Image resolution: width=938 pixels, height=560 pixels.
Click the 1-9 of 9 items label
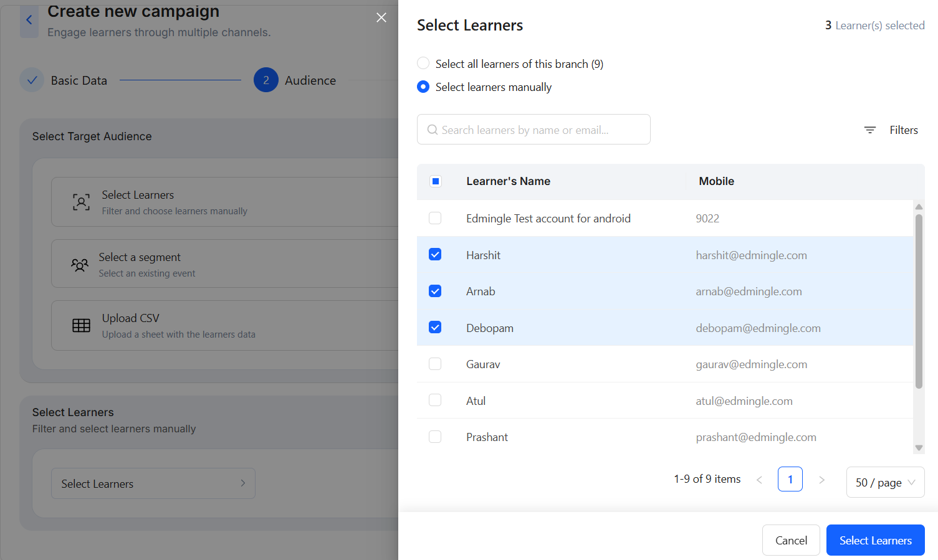pos(707,479)
